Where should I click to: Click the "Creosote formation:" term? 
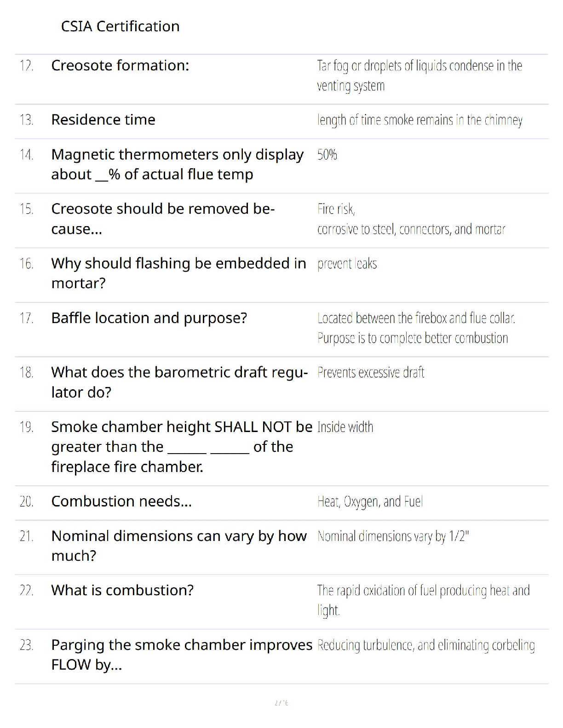(120, 65)
